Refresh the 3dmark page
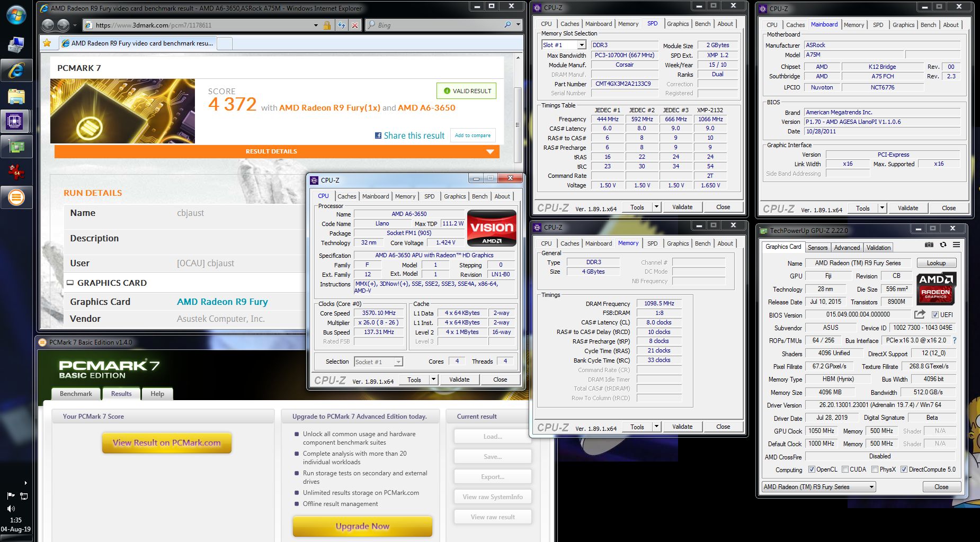 (342, 25)
